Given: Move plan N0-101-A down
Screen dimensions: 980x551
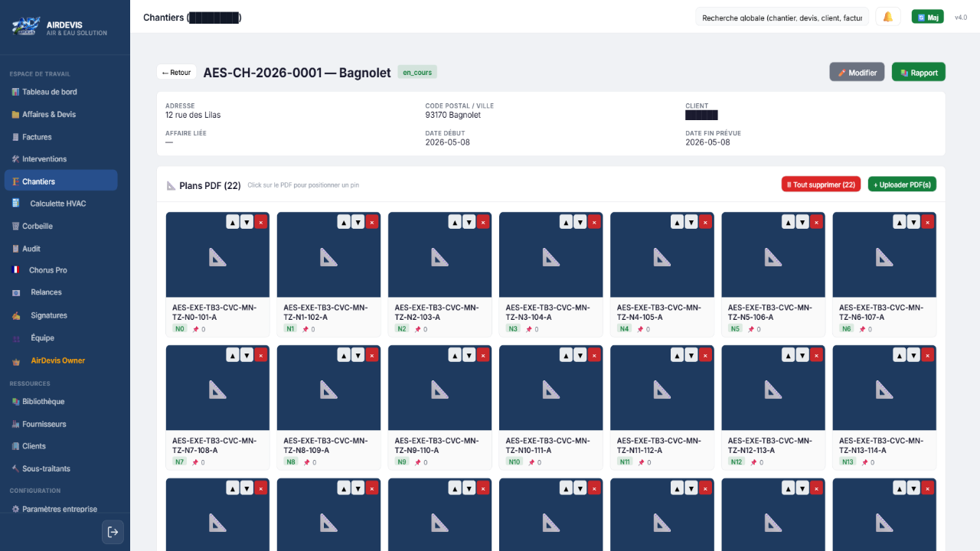Looking at the screenshot, I should pyautogui.click(x=247, y=222).
